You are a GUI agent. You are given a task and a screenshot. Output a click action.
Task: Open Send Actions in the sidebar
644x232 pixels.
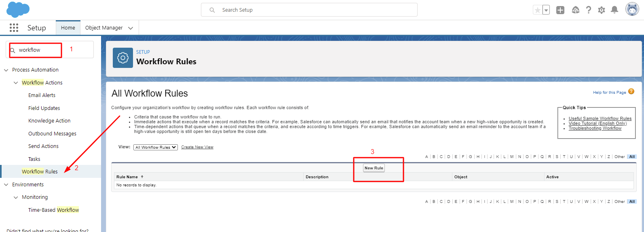click(43, 146)
